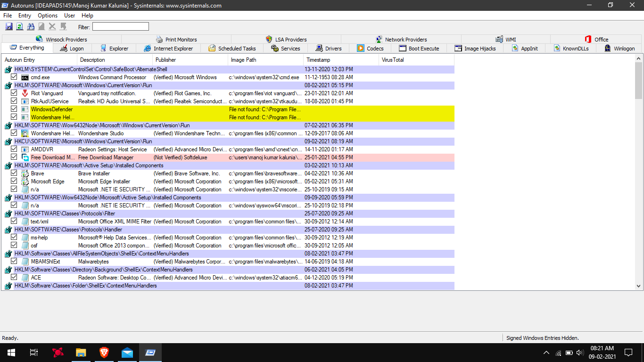Click the Description column header
The width and height of the screenshot is (644, 362).
pos(115,60)
